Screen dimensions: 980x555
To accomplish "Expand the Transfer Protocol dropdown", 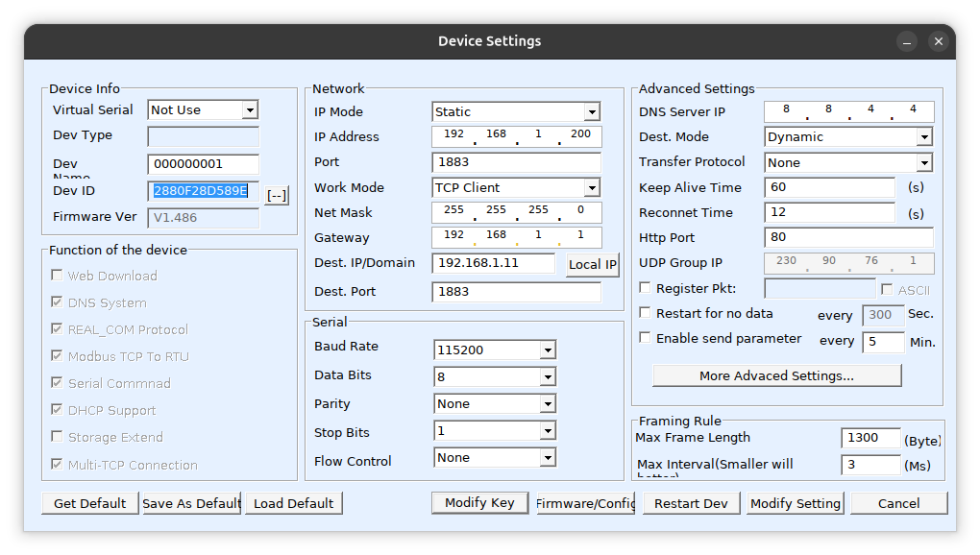I will [x=848, y=162].
